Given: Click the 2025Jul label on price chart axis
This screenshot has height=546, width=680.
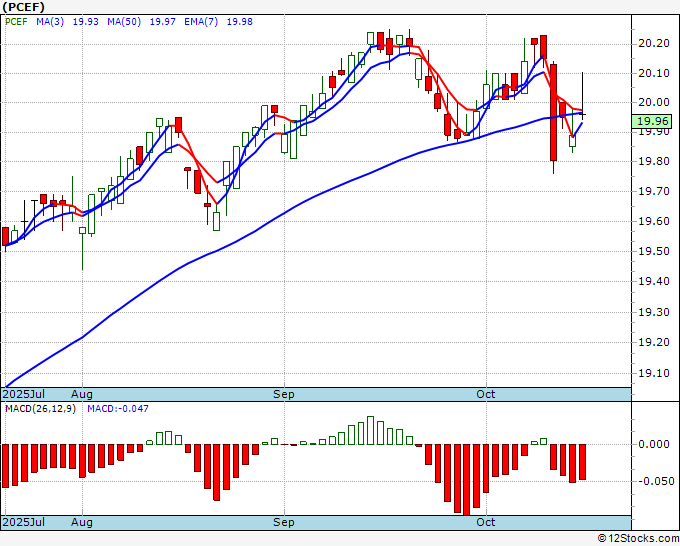Looking at the screenshot, I should tap(23, 394).
